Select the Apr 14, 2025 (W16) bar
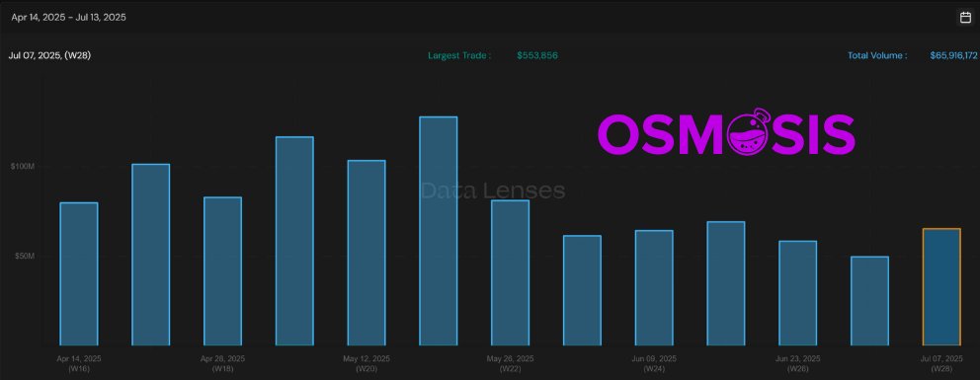This screenshot has height=380, width=980. coord(79,274)
